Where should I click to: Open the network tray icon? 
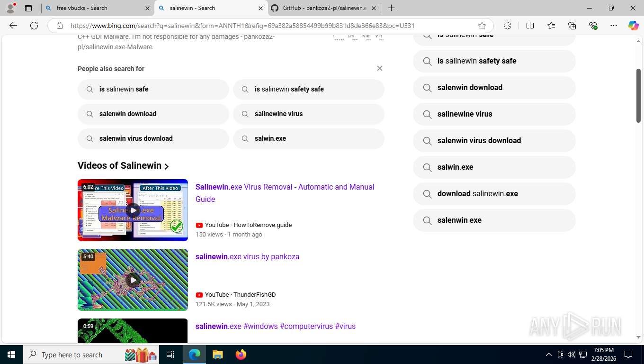pos(583,355)
